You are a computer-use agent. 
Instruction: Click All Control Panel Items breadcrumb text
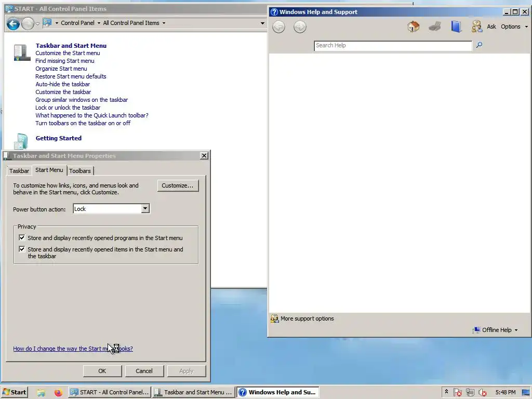pos(131,23)
